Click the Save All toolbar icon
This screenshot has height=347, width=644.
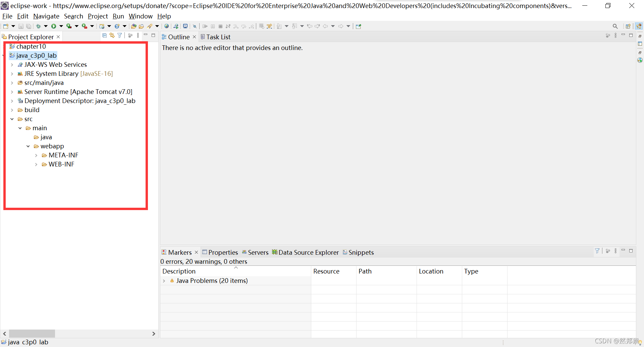(x=29, y=26)
